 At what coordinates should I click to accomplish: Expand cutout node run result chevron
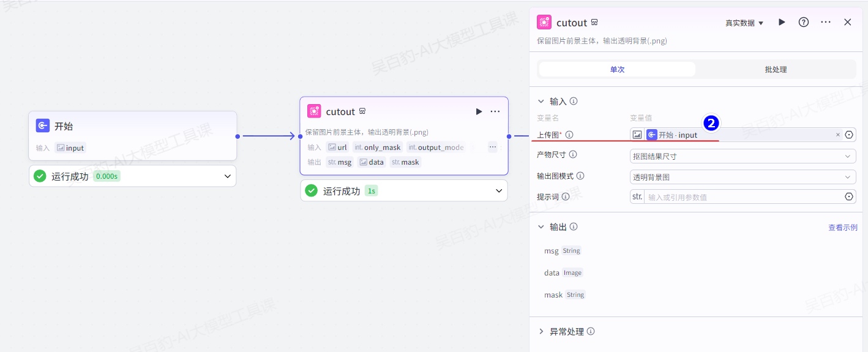tap(499, 191)
